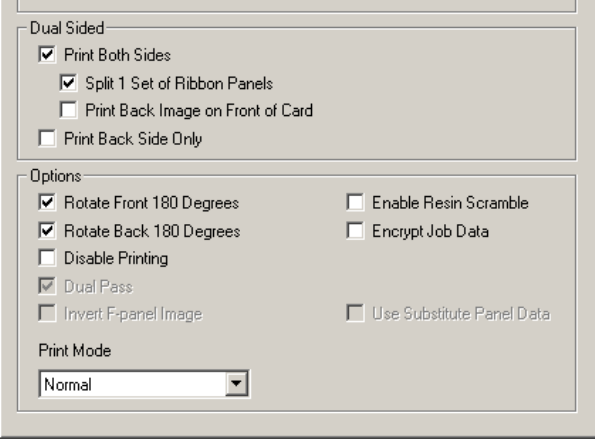Viewport: 595px width, 439px height.
Task: Tick the Print Back Side Only box
Action: click(x=47, y=138)
